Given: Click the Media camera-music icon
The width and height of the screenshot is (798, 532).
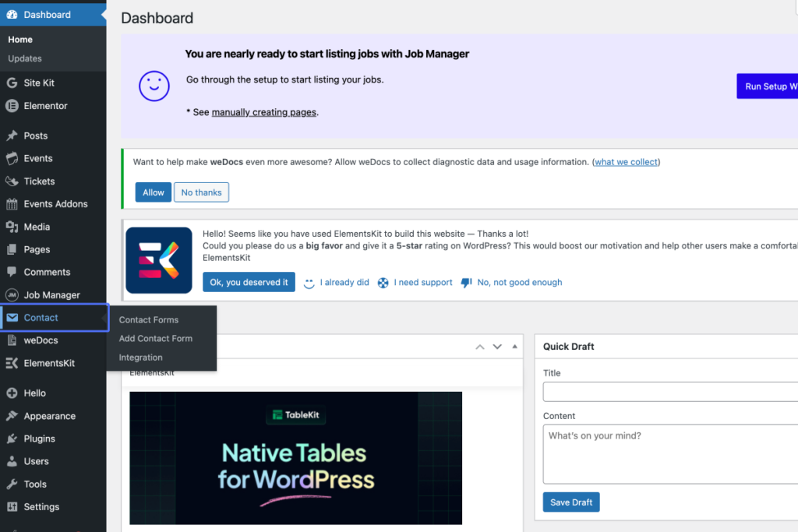Looking at the screenshot, I should click(x=12, y=227).
